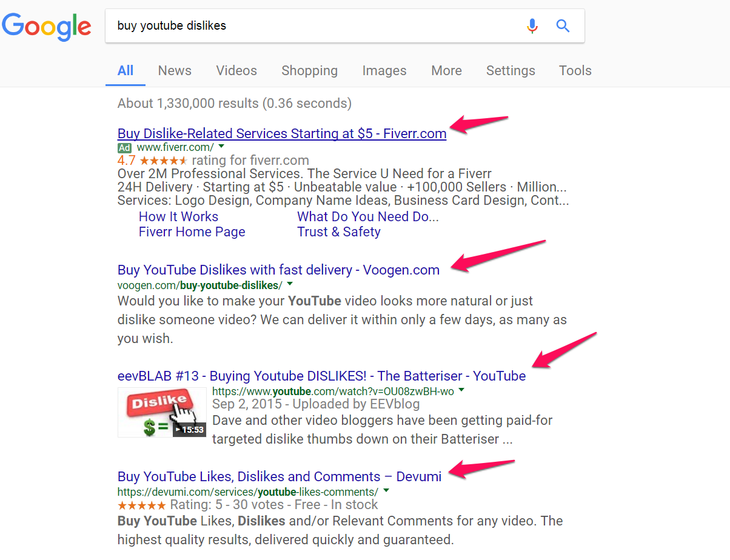Screen dimensions: 730x560
Task: Open the Fiverr.com ad headline link
Action: (282, 134)
